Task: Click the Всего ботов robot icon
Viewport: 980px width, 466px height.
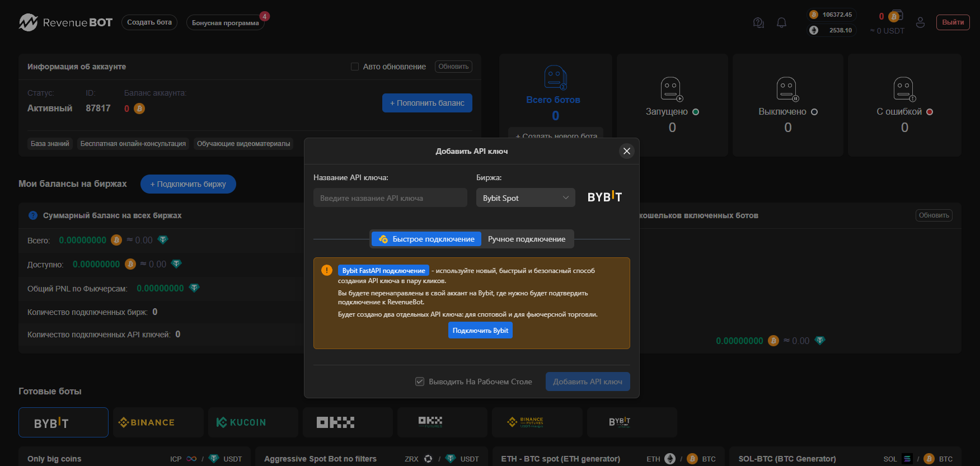Action: point(555,77)
